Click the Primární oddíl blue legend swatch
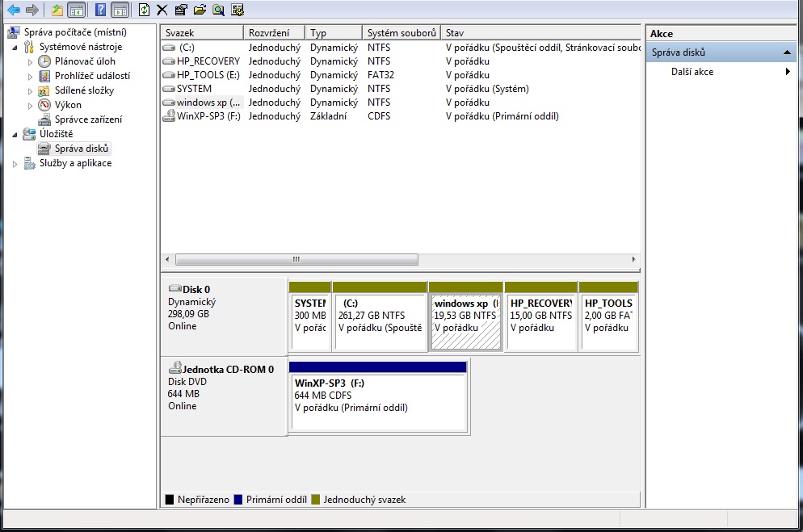The image size is (803, 532). pos(238,500)
